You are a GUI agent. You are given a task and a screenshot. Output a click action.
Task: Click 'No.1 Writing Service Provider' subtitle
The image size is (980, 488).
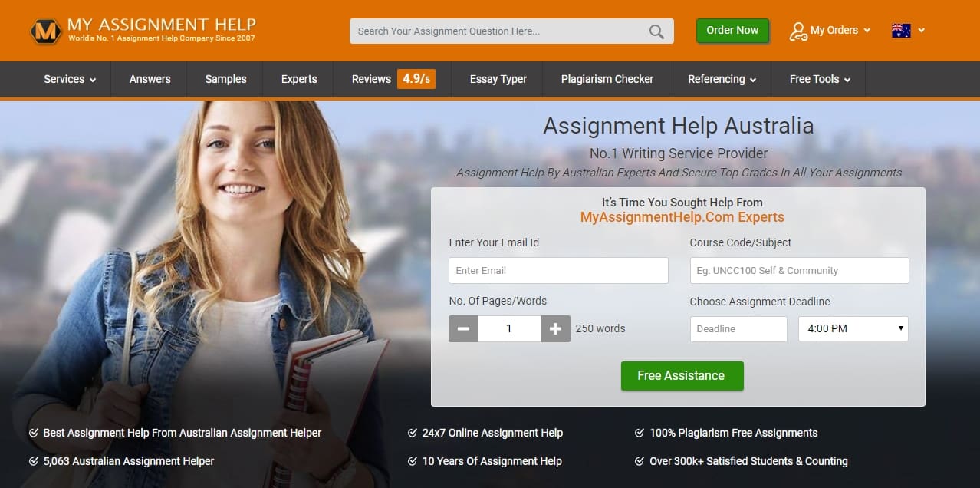coord(679,153)
